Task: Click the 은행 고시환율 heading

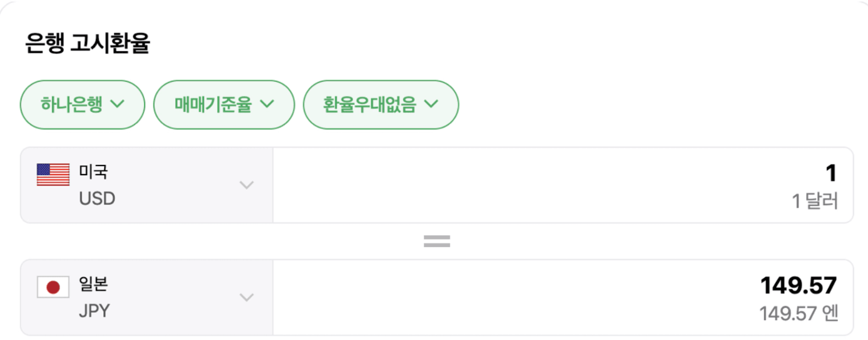Action: pyautogui.click(x=87, y=43)
